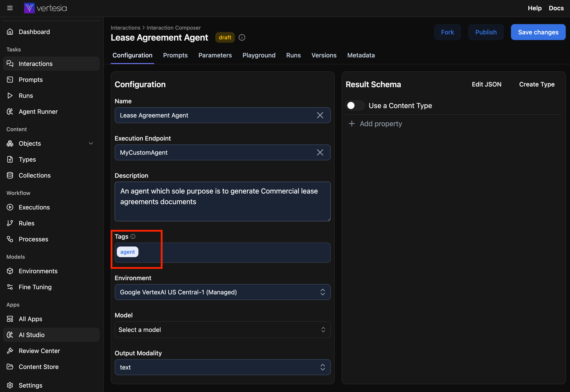Image resolution: width=570 pixels, height=392 pixels.
Task: Open Fine Tuning page
Action: coord(51,287)
